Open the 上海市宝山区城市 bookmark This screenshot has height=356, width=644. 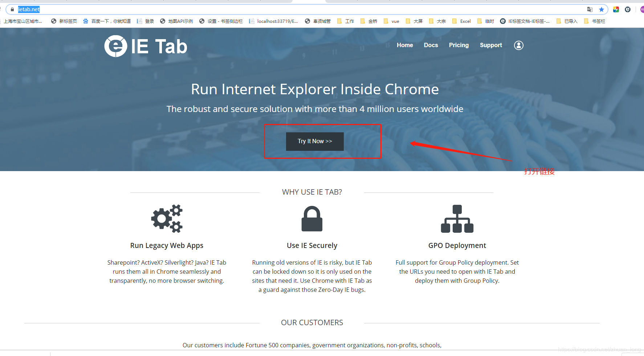coord(22,21)
